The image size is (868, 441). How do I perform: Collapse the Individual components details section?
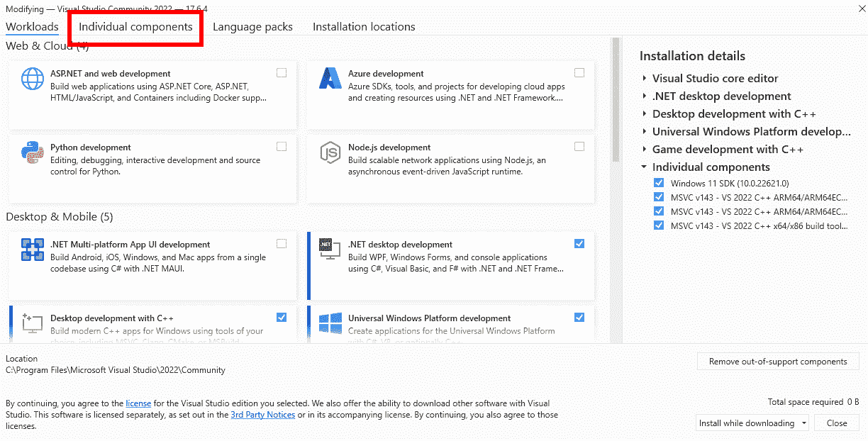coord(645,167)
